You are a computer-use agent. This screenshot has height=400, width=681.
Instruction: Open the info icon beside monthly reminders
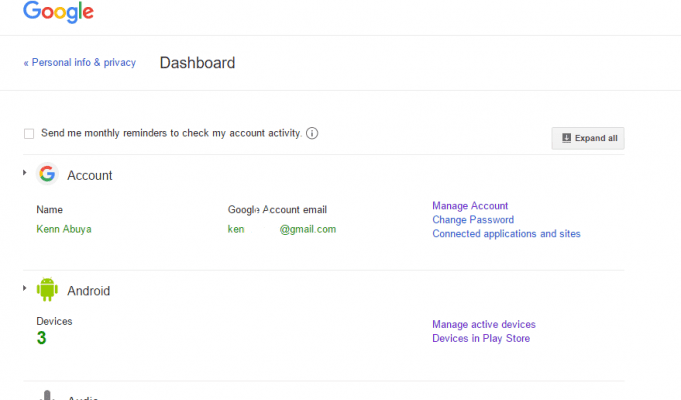(x=312, y=133)
